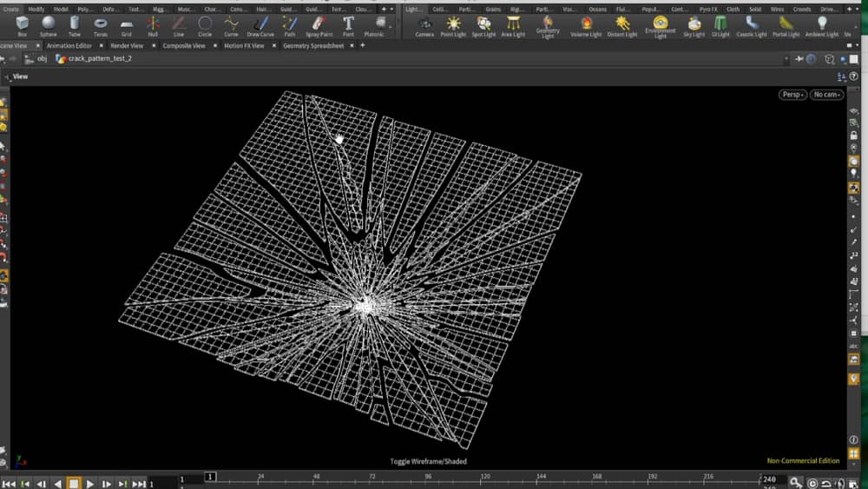Open the Modify shelf tab

tap(36, 9)
